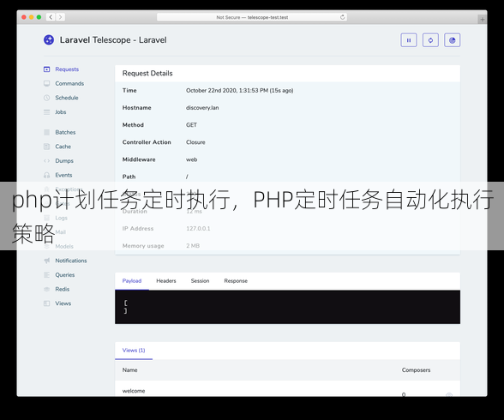Click the Notifications megaphone icon

[46, 261]
